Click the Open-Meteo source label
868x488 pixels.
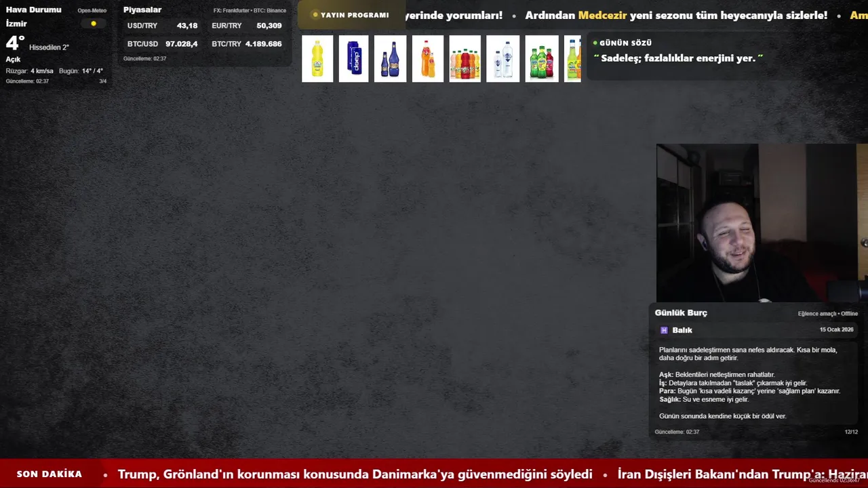click(92, 11)
